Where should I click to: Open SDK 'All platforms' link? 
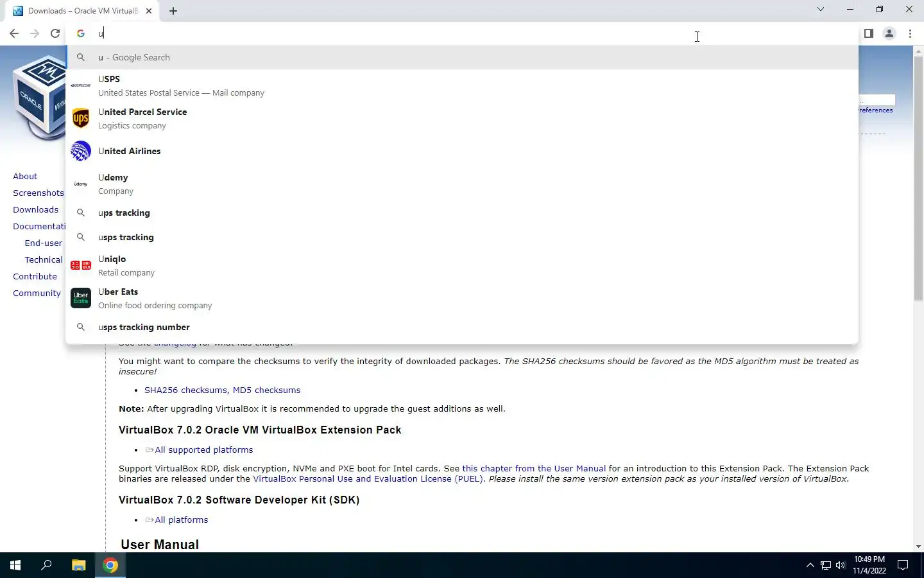pos(182,520)
